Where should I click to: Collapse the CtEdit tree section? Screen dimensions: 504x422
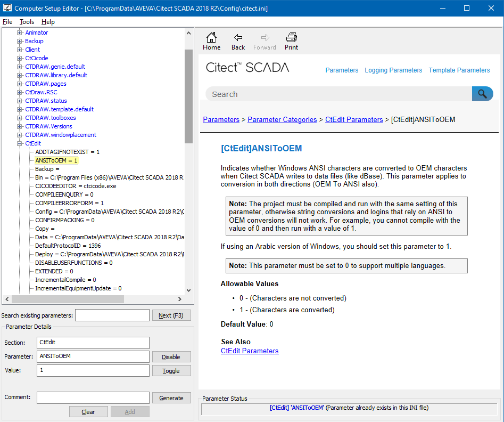pyautogui.click(x=20, y=143)
